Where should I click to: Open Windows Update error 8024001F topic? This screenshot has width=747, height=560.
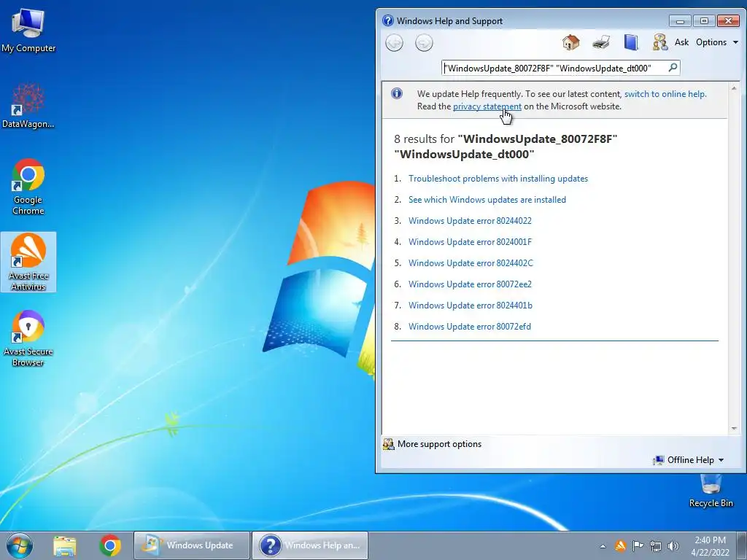click(470, 242)
